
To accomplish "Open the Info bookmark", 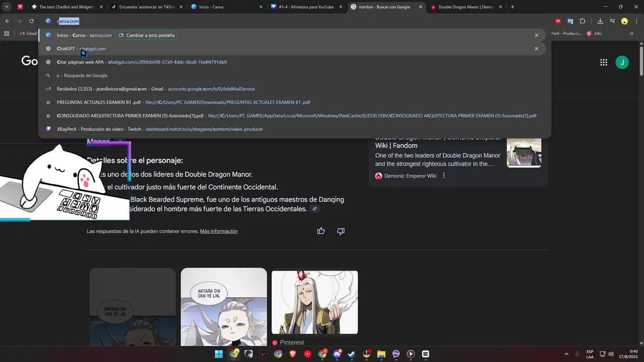I will [594, 34].
